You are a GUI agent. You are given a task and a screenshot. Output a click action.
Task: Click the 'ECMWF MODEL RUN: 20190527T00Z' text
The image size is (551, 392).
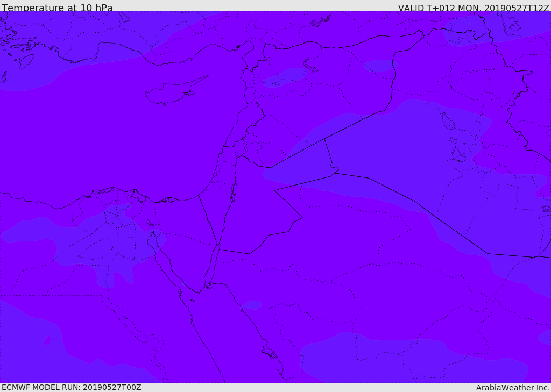[x=72, y=387]
